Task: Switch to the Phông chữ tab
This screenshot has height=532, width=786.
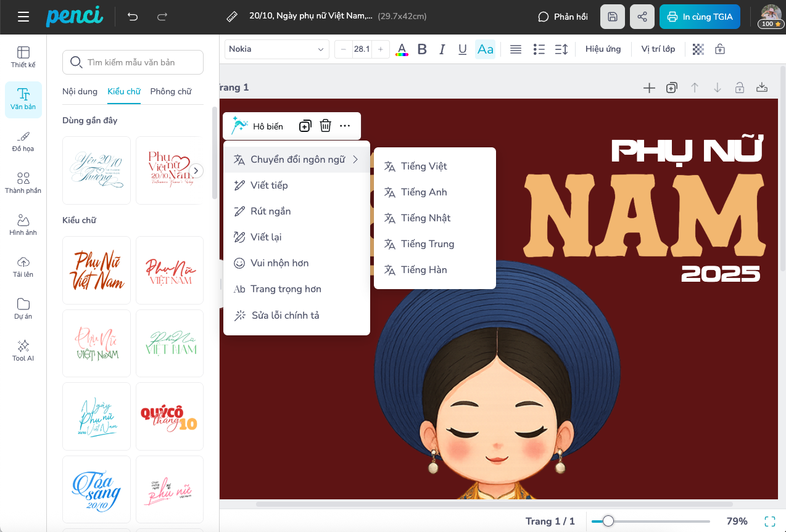Action: [x=171, y=91]
